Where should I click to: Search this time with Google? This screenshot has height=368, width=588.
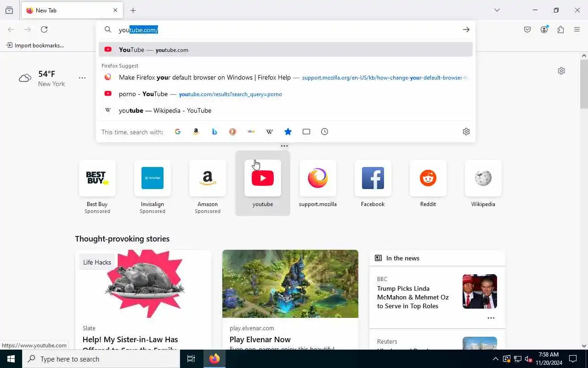point(178,132)
